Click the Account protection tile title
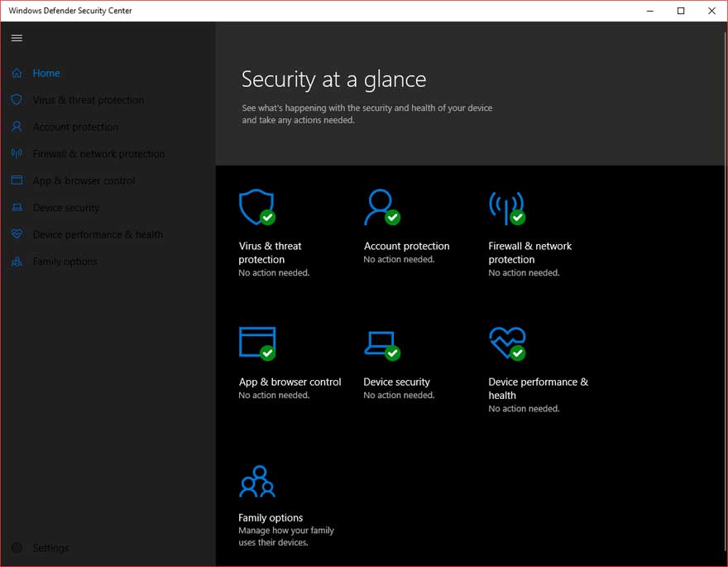 (406, 246)
